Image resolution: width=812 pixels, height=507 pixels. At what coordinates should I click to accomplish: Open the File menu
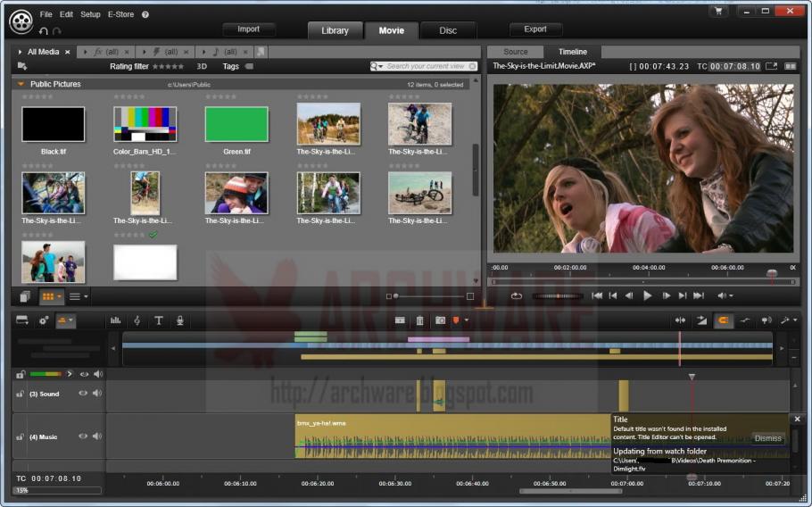[x=46, y=14]
